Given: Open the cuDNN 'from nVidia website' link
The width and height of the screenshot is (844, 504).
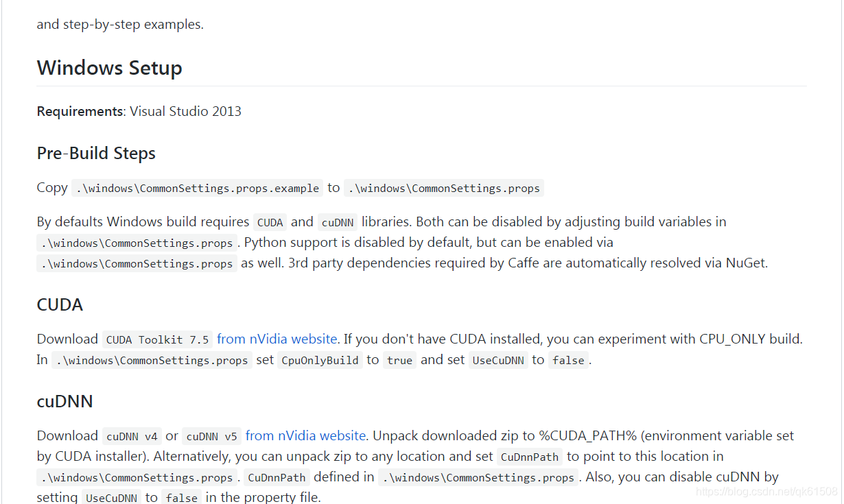Looking at the screenshot, I should click(x=305, y=435).
